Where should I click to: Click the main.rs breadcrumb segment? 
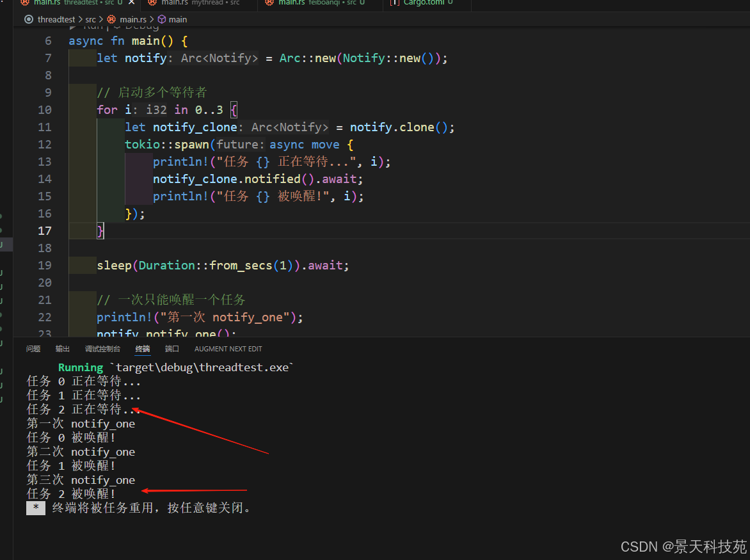133,20
